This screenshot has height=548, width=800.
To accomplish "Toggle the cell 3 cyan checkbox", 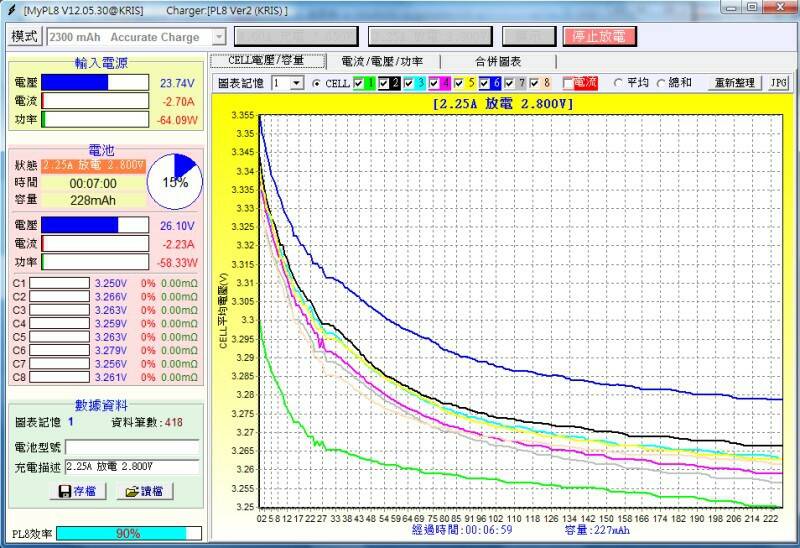I will (x=409, y=83).
